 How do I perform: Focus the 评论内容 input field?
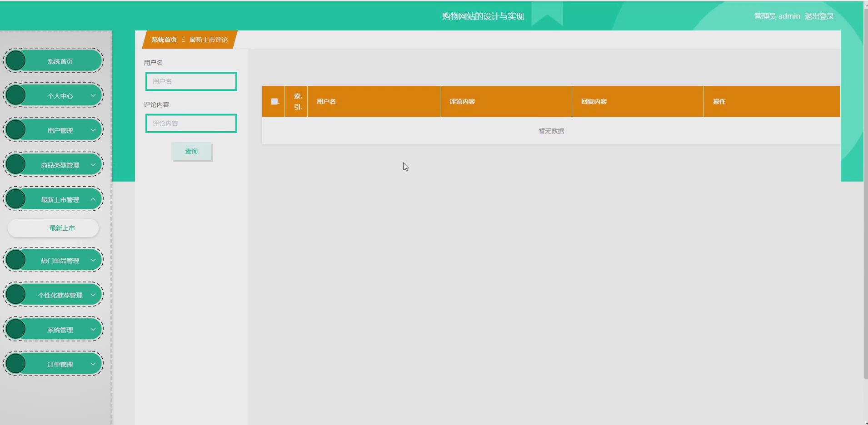click(x=191, y=123)
